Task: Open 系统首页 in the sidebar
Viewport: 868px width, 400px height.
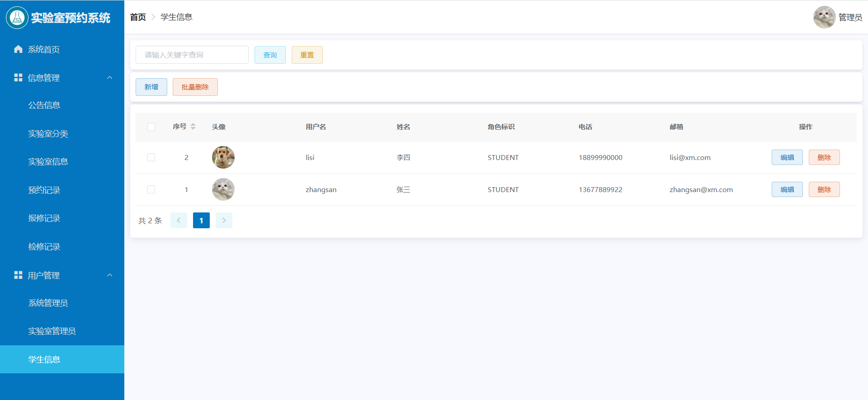Action: click(x=62, y=49)
